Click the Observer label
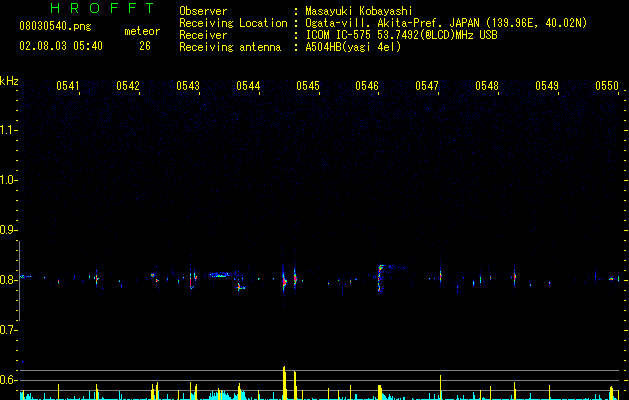Image resolution: width=629 pixels, height=400 pixels. (x=203, y=11)
